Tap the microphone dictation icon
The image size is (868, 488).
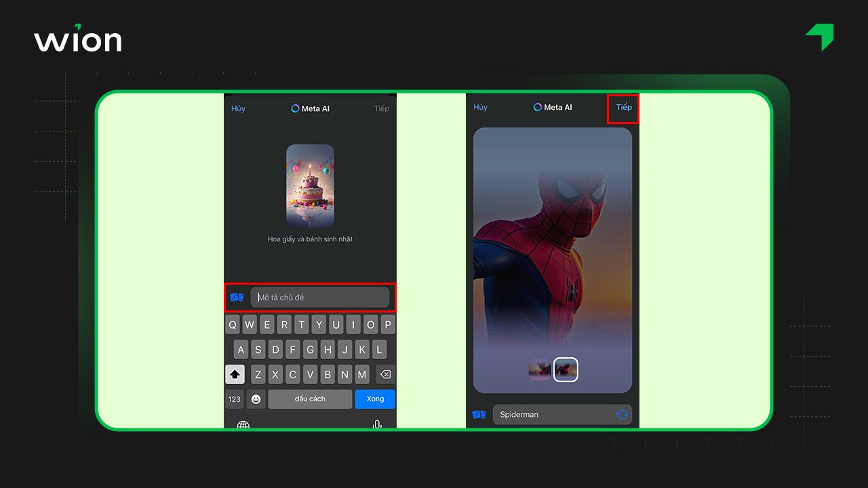point(377,424)
